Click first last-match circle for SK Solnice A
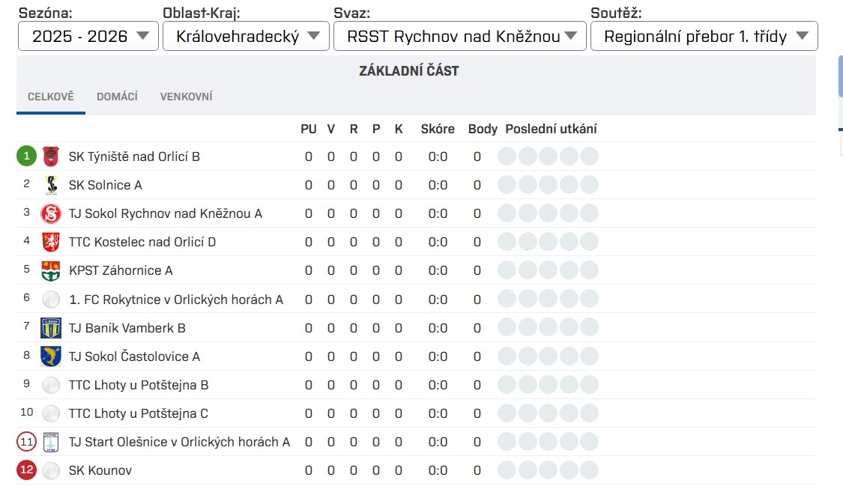Image resolution: width=843 pixels, height=504 pixels. tap(507, 185)
